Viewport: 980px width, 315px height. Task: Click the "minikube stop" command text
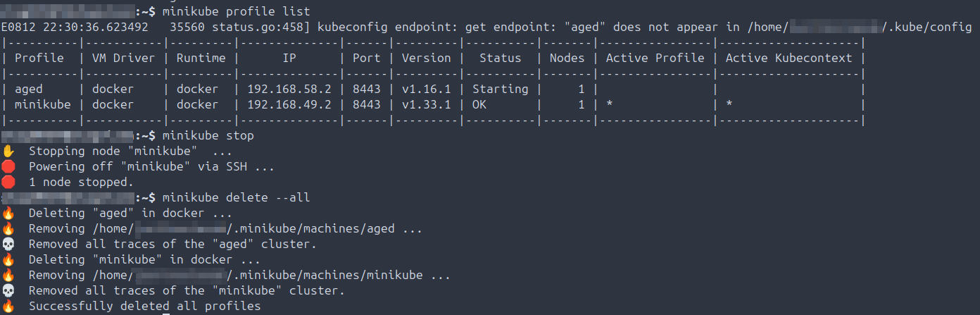208,135
